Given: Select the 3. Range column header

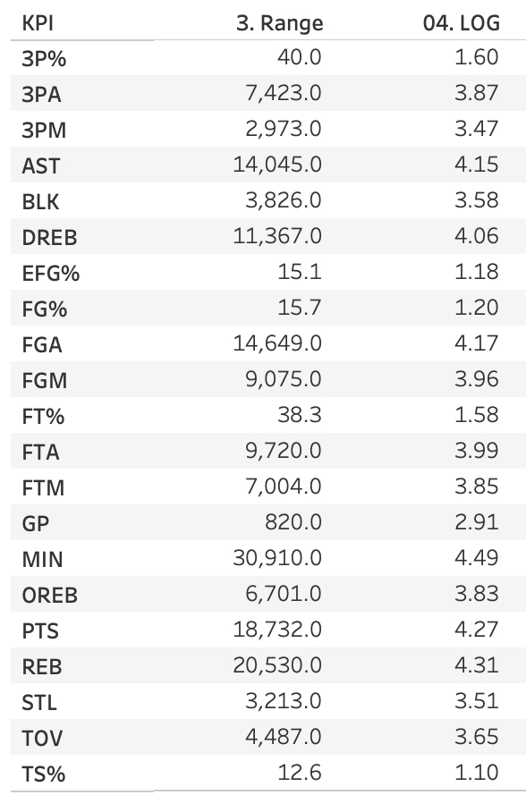Looking at the screenshot, I should click(x=280, y=23).
